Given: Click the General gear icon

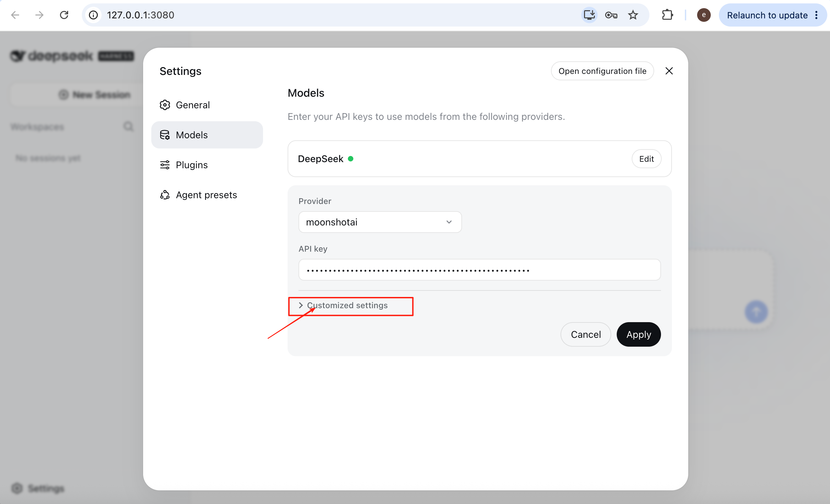Looking at the screenshot, I should 165,105.
